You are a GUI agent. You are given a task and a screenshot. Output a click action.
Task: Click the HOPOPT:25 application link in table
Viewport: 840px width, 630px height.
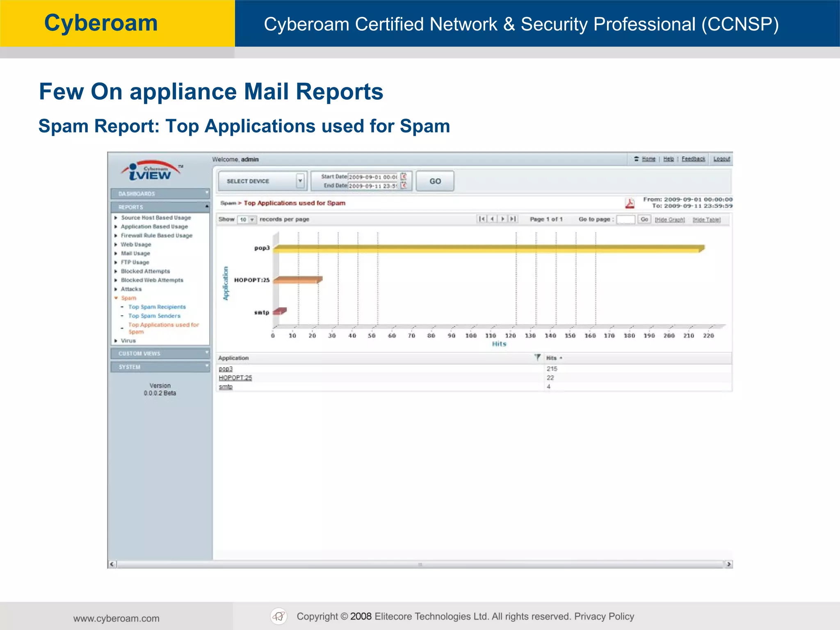(235, 378)
